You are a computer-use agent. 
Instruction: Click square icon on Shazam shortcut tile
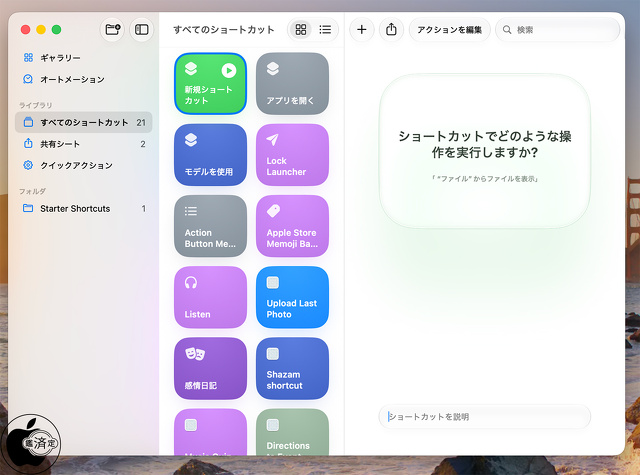pyautogui.click(x=273, y=354)
